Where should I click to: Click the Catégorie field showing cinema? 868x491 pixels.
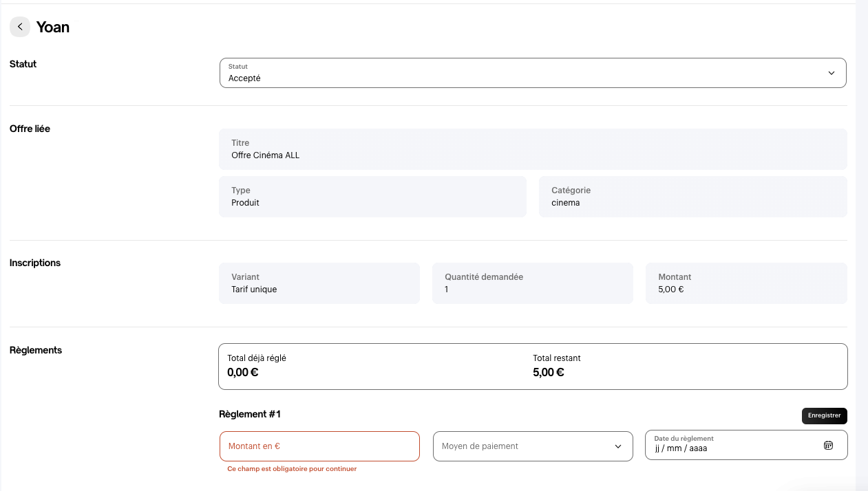point(692,197)
